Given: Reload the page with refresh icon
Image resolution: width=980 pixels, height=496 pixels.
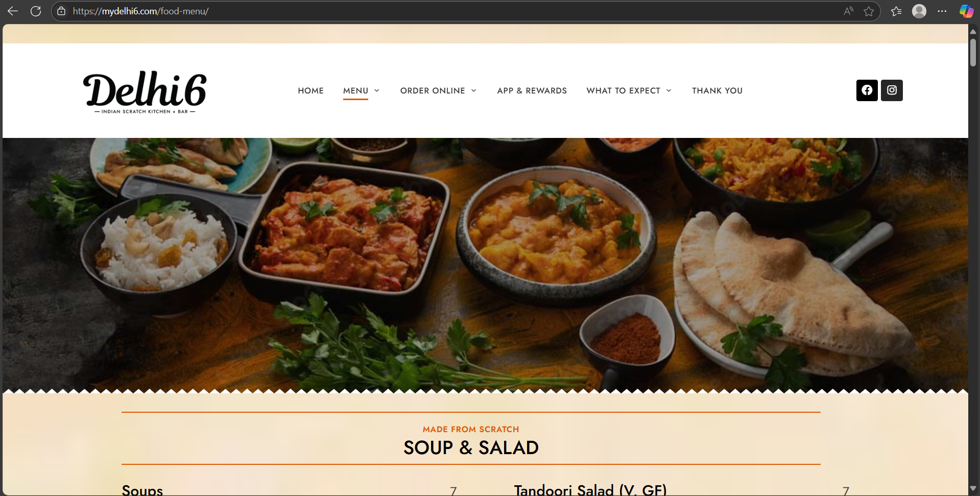Looking at the screenshot, I should (36, 11).
